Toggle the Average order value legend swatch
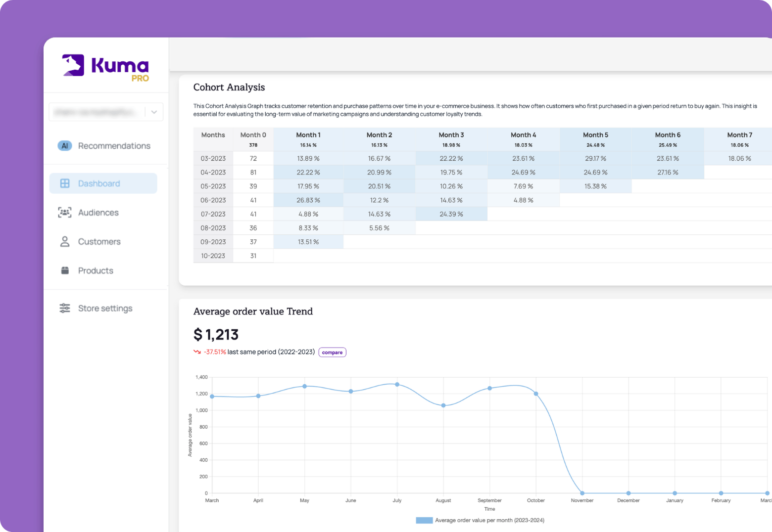The image size is (772, 532). point(424,520)
